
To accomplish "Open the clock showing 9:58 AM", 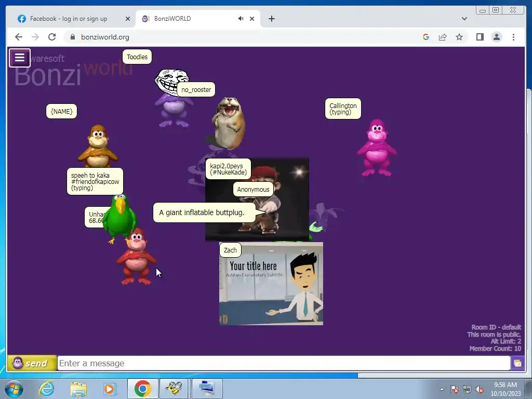I will [505, 389].
